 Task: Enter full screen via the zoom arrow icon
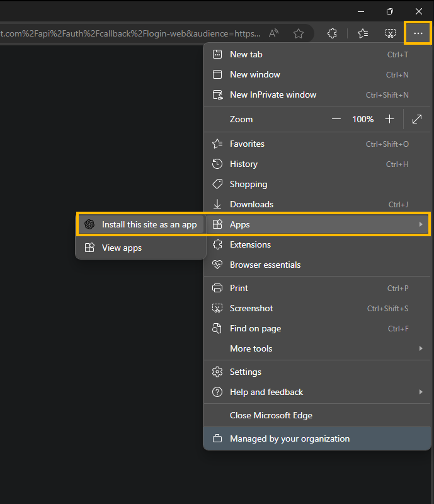pyautogui.click(x=417, y=119)
